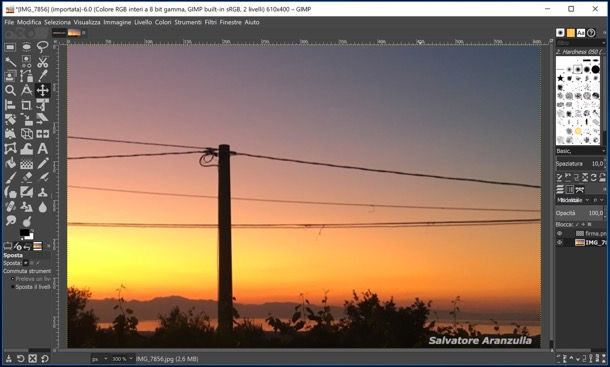Select the Blur/Sharpen droplet tool
This screenshot has height=367, width=610.
coord(42,206)
